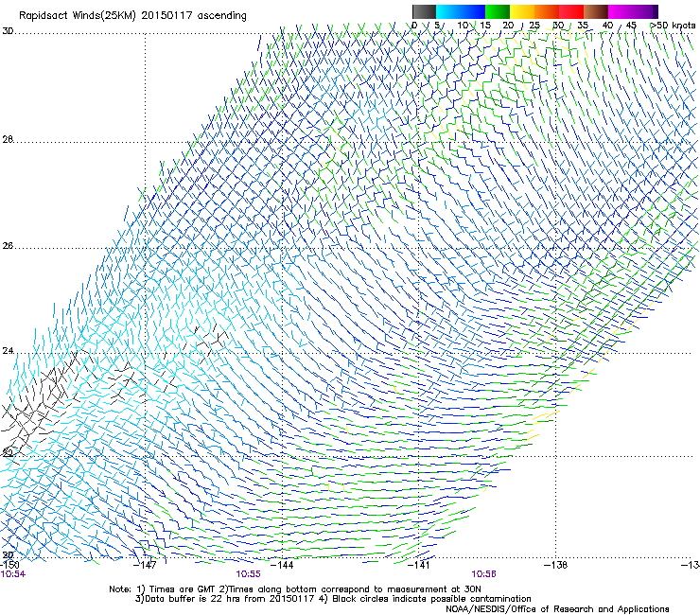Click the '45' legend scale label
The image size is (700, 615).
[x=631, y=26]
